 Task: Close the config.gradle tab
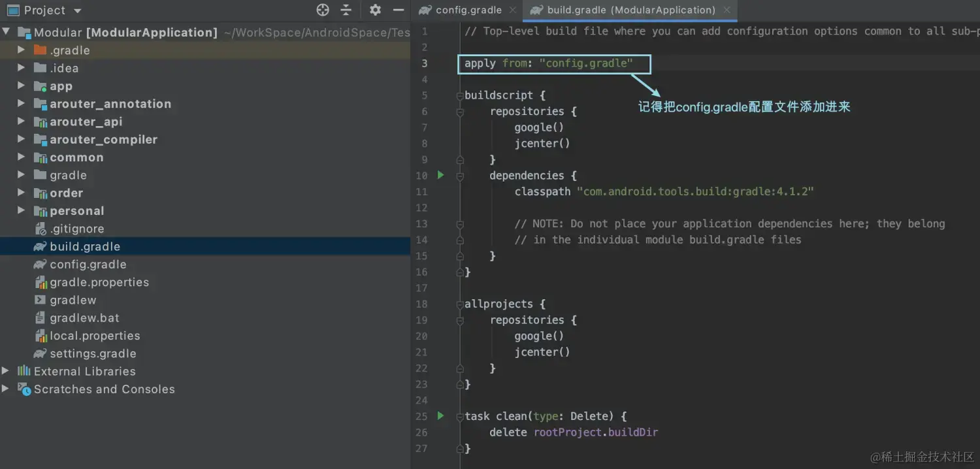[x=512, y=10]
